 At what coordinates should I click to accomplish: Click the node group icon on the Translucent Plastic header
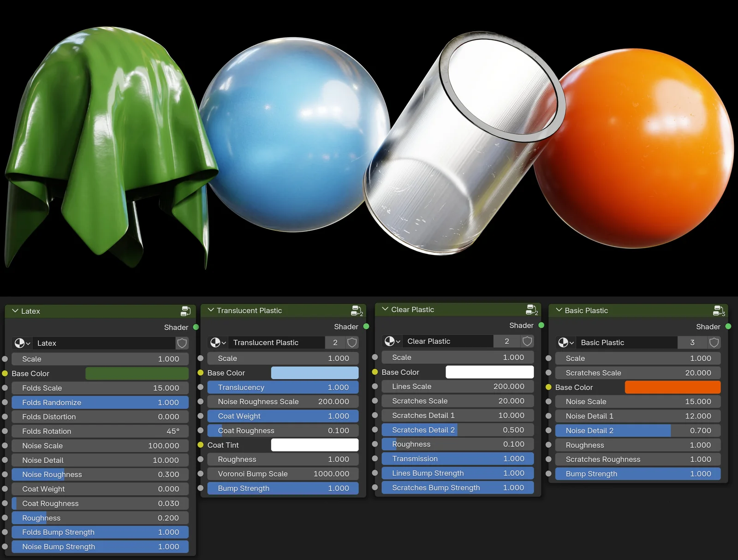356,310
